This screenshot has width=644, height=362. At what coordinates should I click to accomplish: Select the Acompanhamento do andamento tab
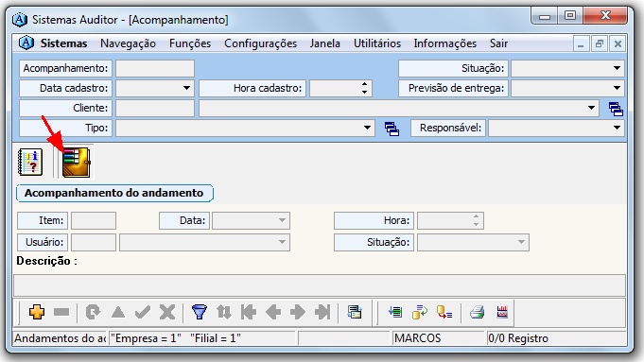(114, 194)
